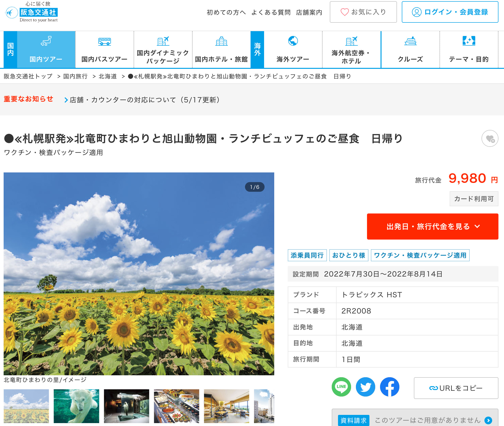The image size is (504, 426).
Task: Open テーマ・目的 sparkle icon tab
Action: click(469, 50)
